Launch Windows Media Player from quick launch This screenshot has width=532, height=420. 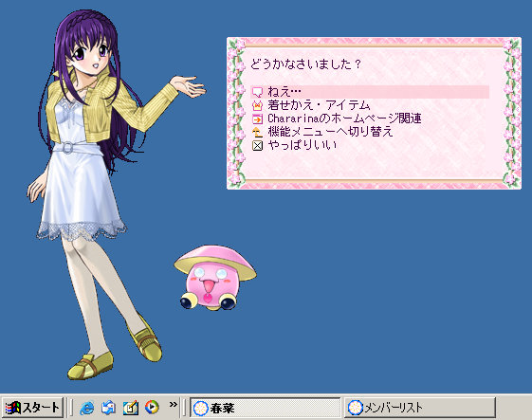coord(152,407)
